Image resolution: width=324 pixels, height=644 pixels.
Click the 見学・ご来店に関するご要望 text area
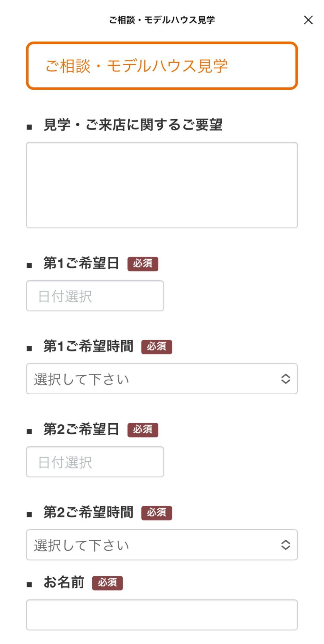click(x=162, y=185)
